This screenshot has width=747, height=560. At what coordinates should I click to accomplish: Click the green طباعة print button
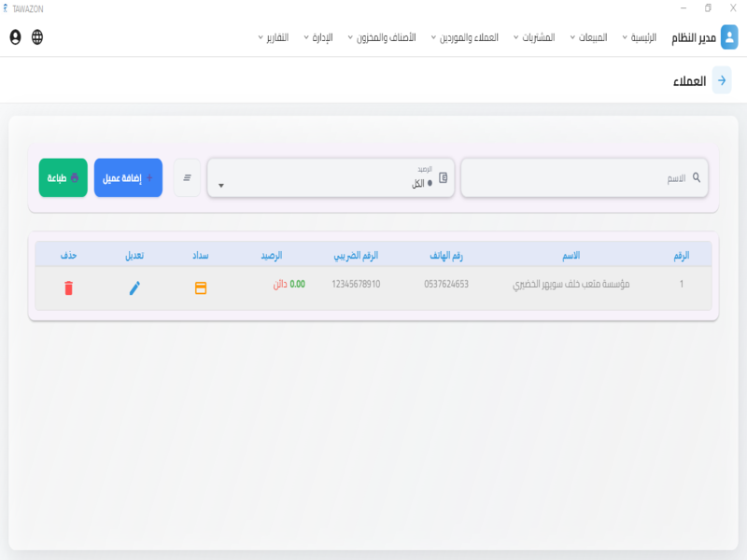63,177
